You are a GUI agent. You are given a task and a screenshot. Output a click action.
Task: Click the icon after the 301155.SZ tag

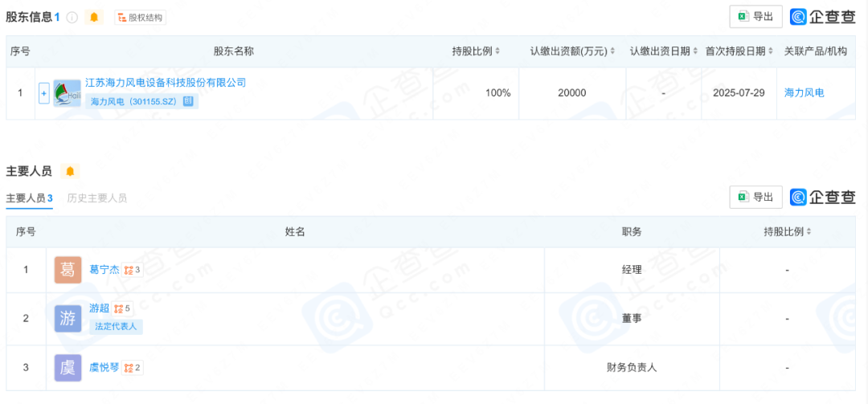(x=188, y=101)
